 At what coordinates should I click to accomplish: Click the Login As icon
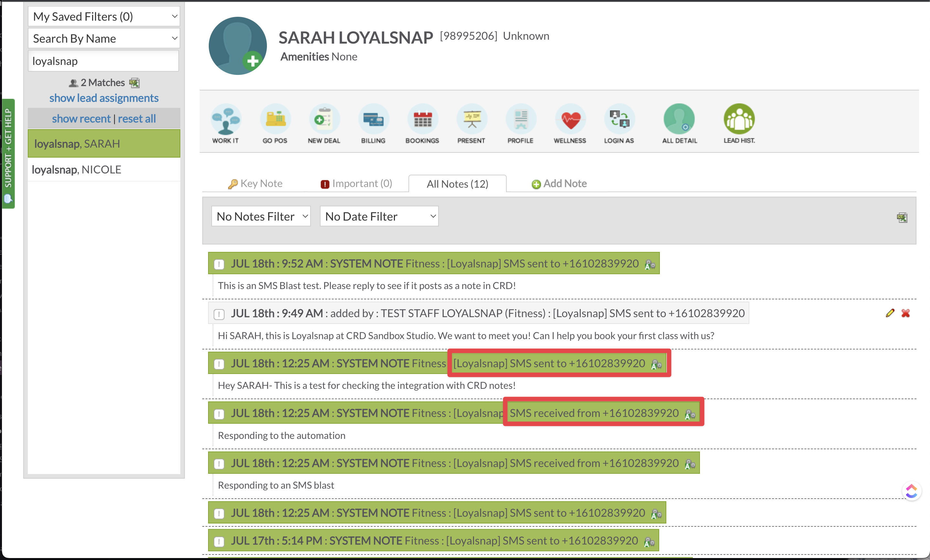point(619,119)
